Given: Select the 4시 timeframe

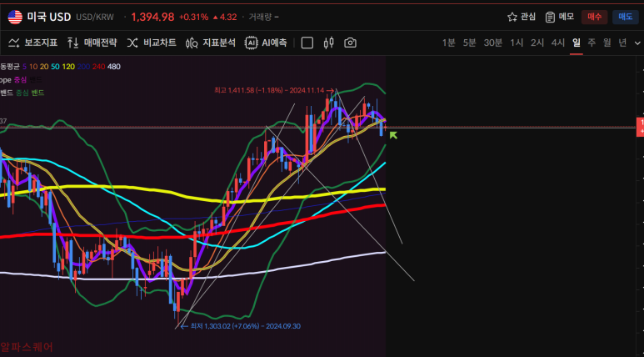Looking at the screenshot, I should [557, 43].
